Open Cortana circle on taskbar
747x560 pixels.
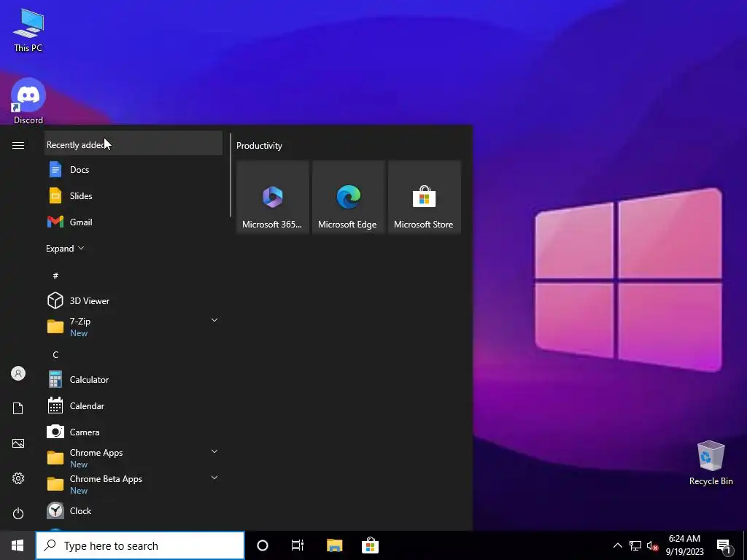263,545
